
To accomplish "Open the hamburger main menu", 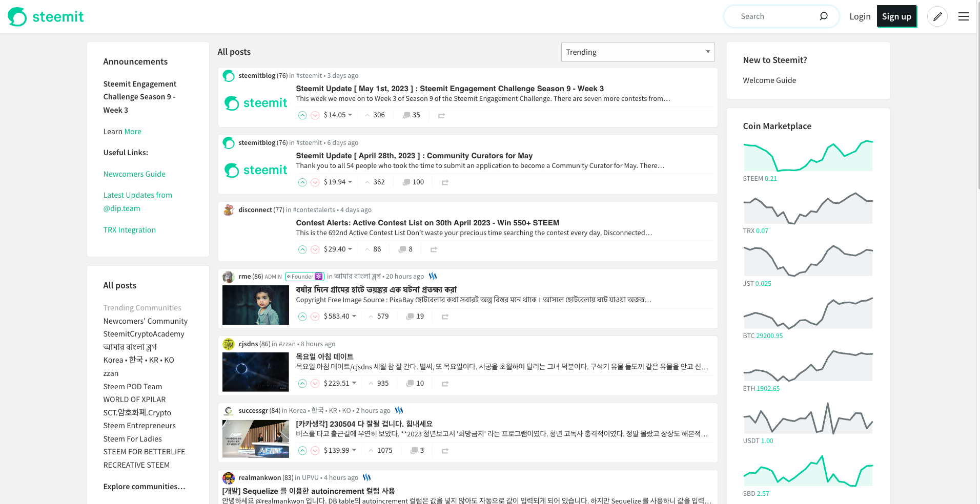I will (x=964, y=16).
